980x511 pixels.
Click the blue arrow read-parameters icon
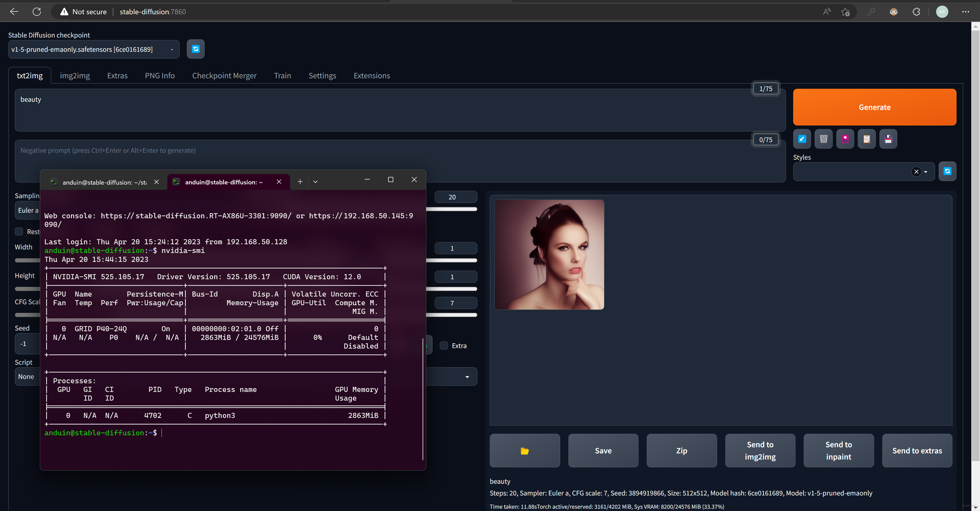pos(802,139)
